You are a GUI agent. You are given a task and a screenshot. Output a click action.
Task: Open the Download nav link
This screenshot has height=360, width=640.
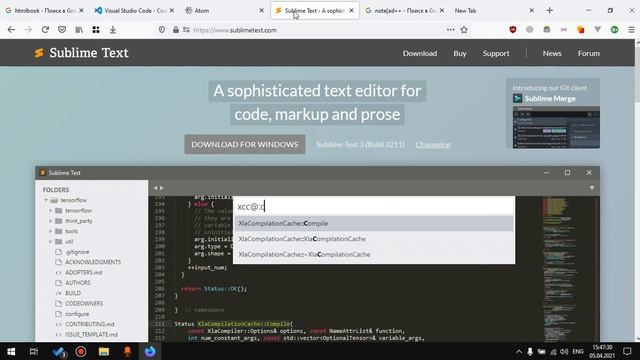pyautogui.click(x=420, y=53)
